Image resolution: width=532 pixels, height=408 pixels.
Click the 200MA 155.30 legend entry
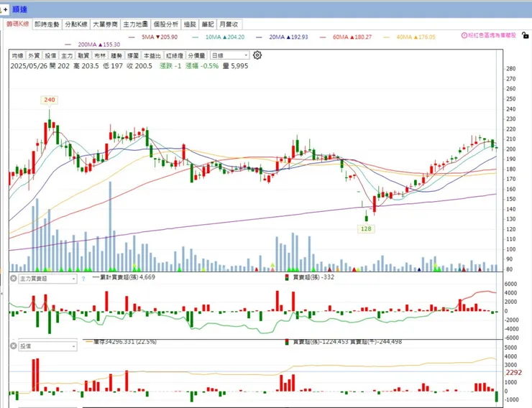pos(93,45)
